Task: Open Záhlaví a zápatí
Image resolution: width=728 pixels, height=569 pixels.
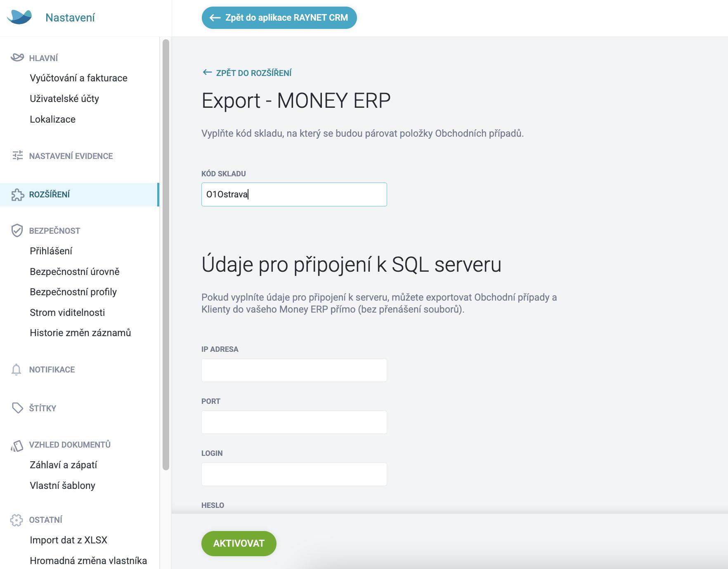Action: pos(63,465)
